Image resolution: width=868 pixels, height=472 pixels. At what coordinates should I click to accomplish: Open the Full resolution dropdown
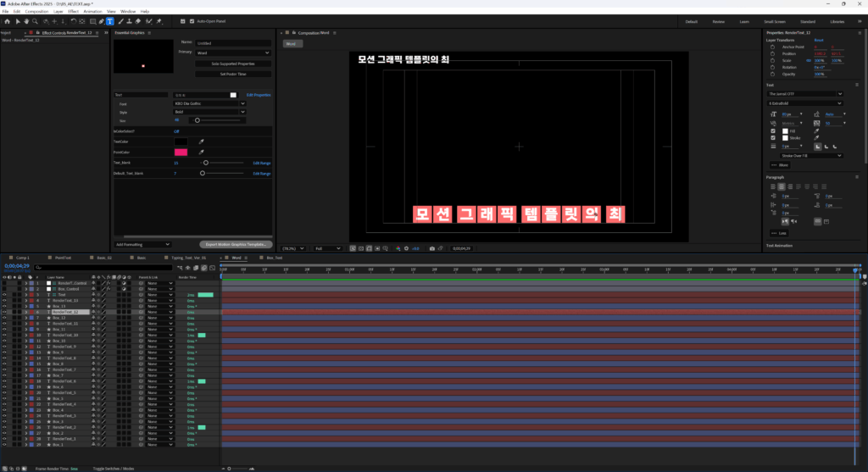point(328,248)
